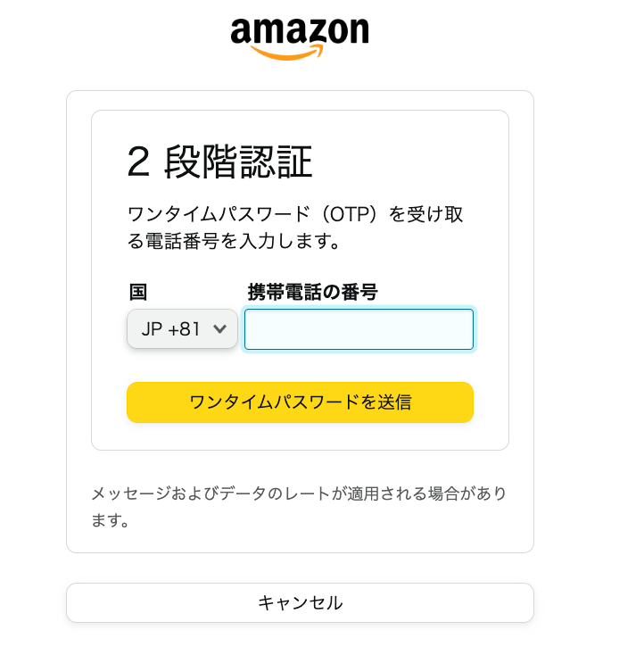Image resolution: width=644 pixels, height=655 pixels.
Task: Click the trailing ます。 line of the notice
Action: click(x=111, y=520)
